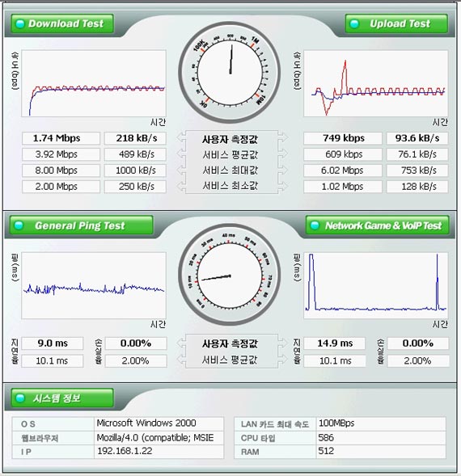Start the Upload Test
This screenshot has height=476, width=461.
(x=396, y=23)
